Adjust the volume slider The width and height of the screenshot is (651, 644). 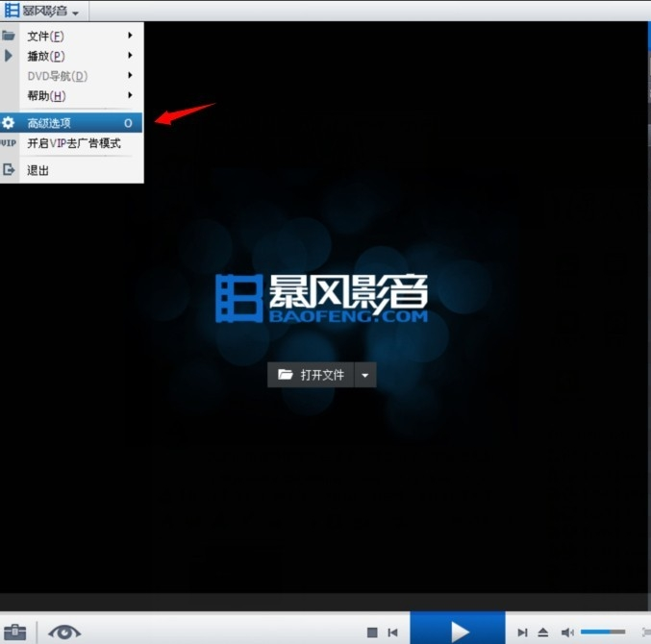603,632
